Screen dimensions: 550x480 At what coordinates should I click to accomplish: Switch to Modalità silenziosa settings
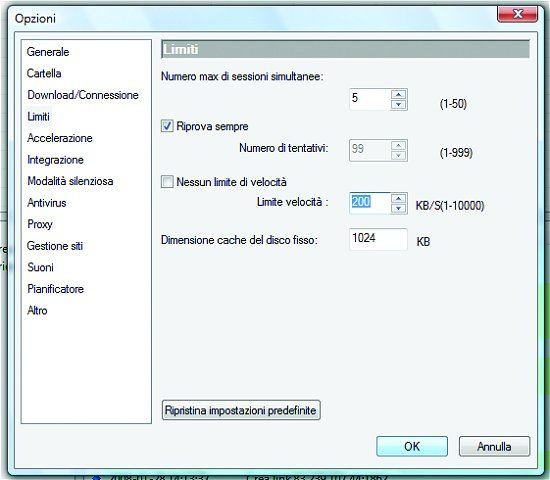[70, 181]
